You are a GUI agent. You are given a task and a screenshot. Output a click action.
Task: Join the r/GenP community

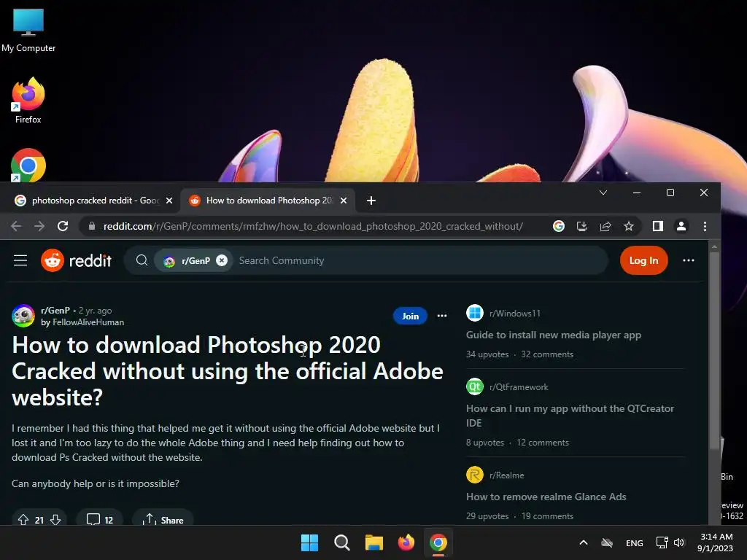(x=410, y=316)
